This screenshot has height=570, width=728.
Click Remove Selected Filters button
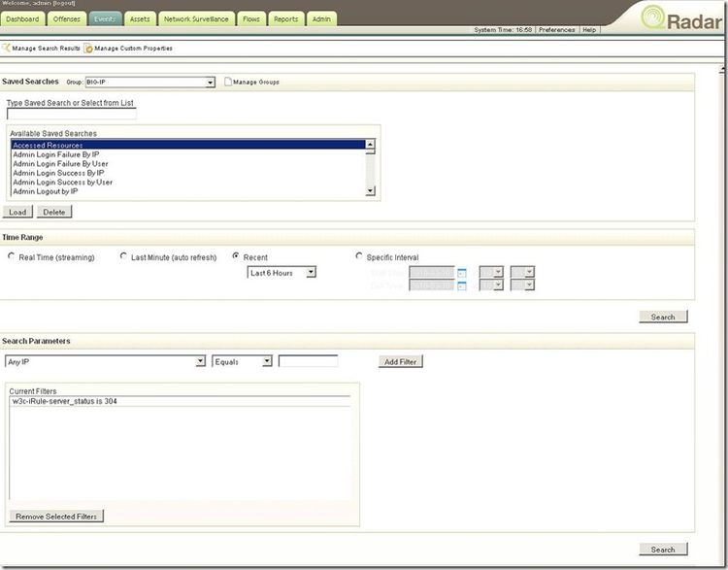56,517
